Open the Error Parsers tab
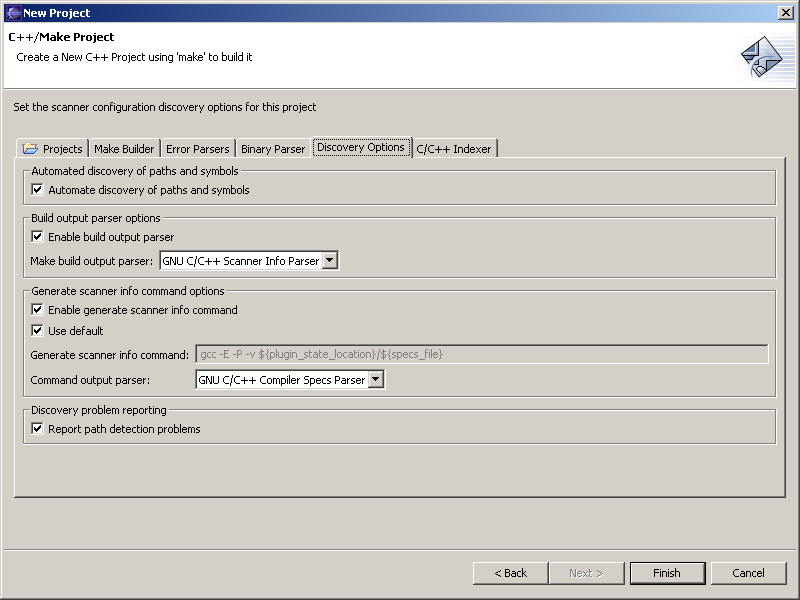 tap(197, 149)
